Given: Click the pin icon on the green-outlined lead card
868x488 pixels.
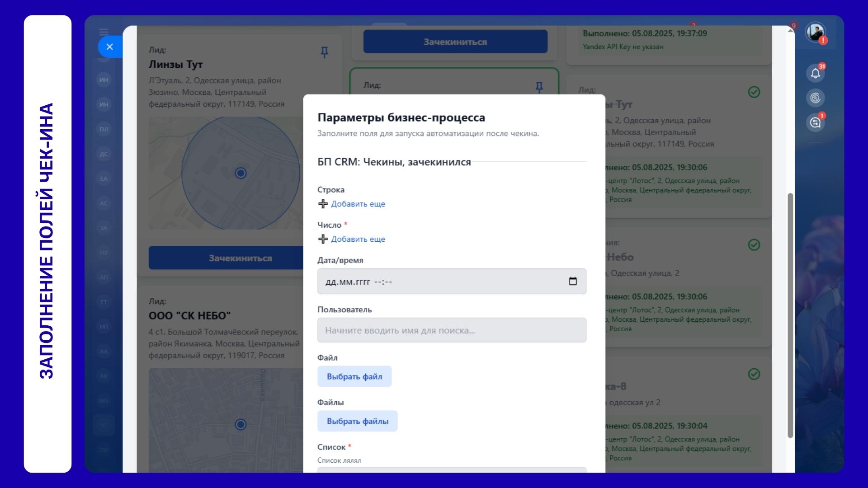Looking at the screenshot, I should pos(539,86).
